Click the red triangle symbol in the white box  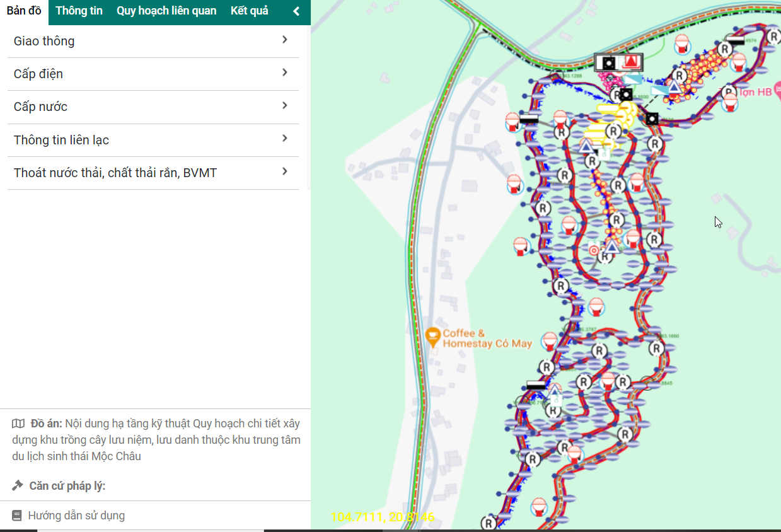pos(631,62)
